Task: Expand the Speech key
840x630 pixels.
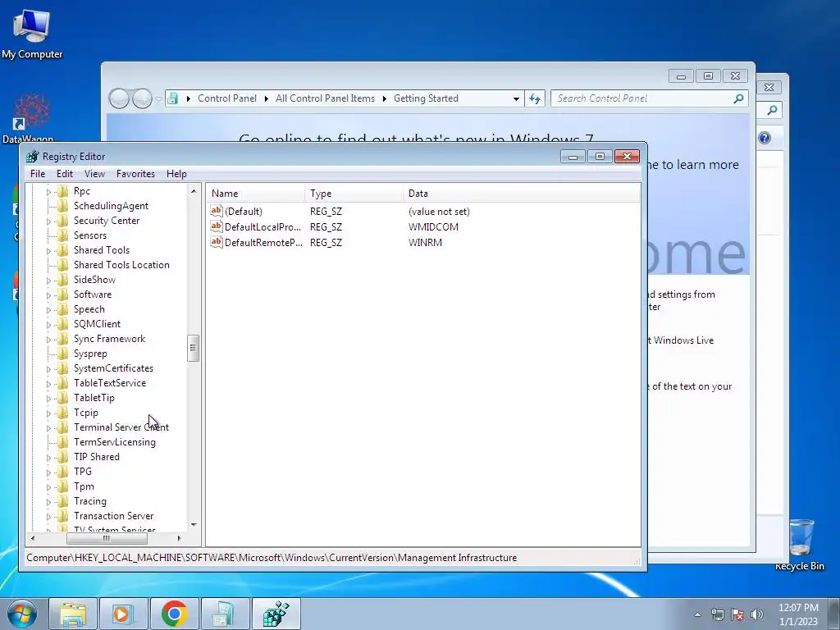Action: click(48, 309)
